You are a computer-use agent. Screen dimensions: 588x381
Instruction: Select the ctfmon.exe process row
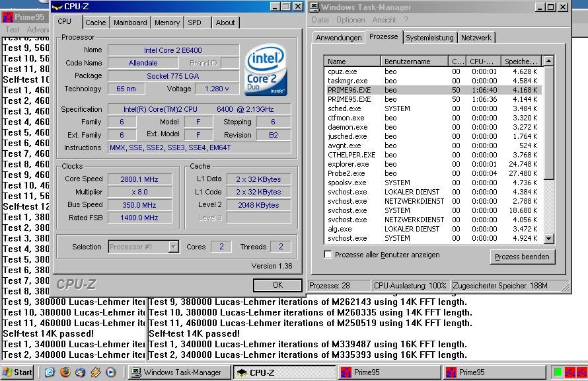433,118
